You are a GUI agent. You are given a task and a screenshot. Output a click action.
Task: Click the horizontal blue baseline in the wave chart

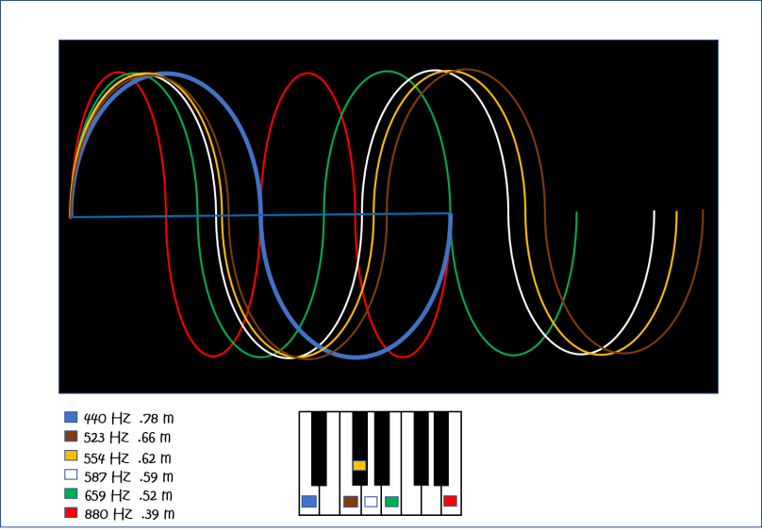[x=189, y=216]
